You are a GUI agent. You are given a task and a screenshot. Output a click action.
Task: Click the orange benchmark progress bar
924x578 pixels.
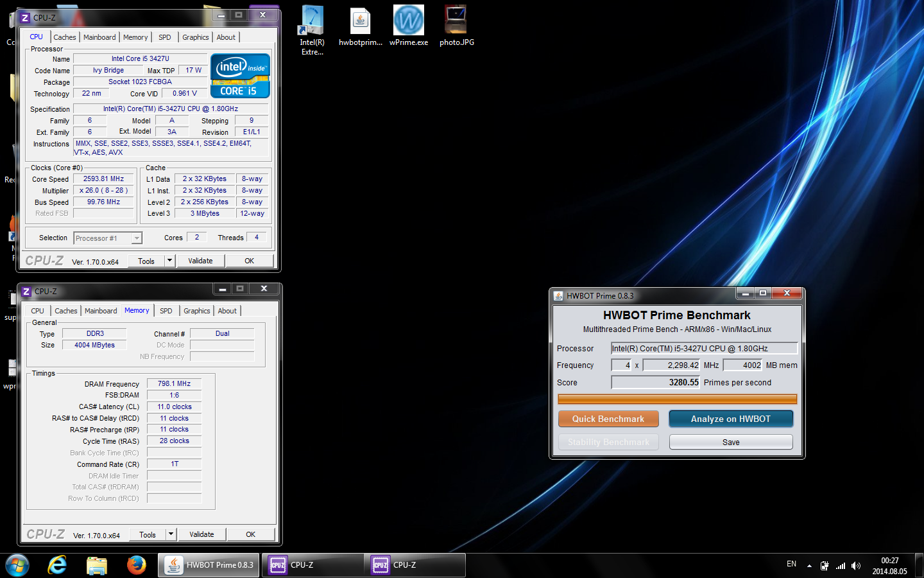pyautogui.click(x=678, y=399)
